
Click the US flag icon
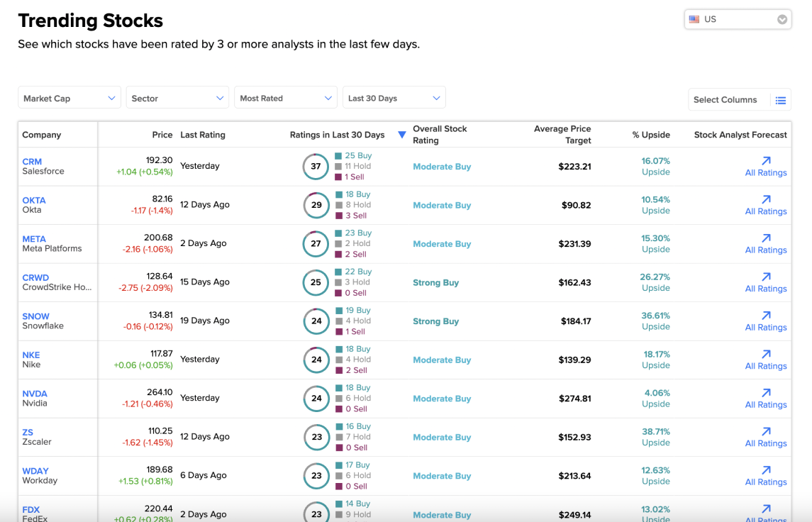pyautogui.click(x=694, y=19)
